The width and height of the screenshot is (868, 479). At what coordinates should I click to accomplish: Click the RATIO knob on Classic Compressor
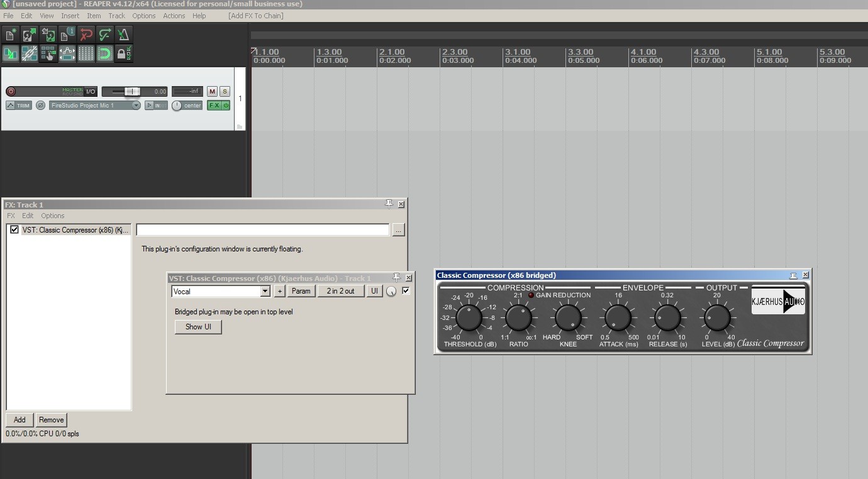tap(519, 318)
